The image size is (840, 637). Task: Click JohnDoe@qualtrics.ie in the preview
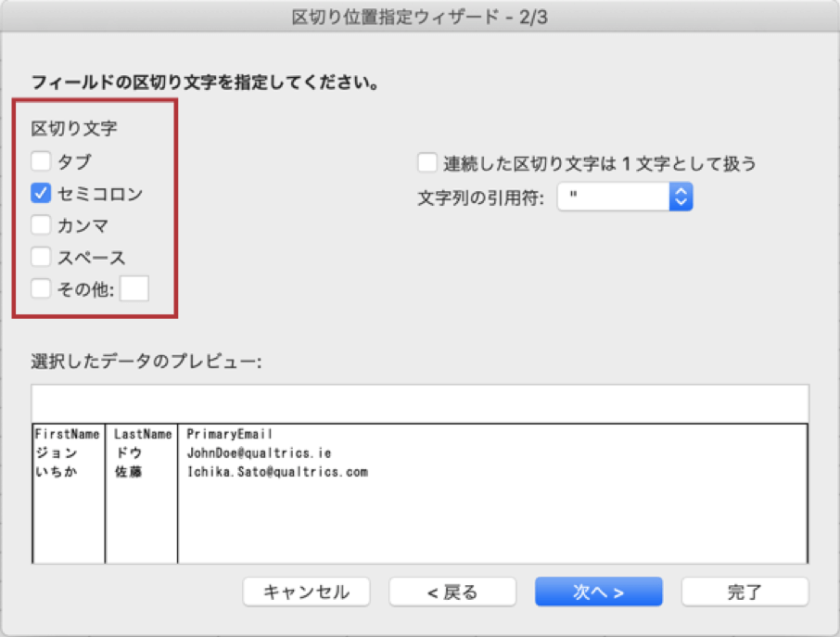coord(259,453)
